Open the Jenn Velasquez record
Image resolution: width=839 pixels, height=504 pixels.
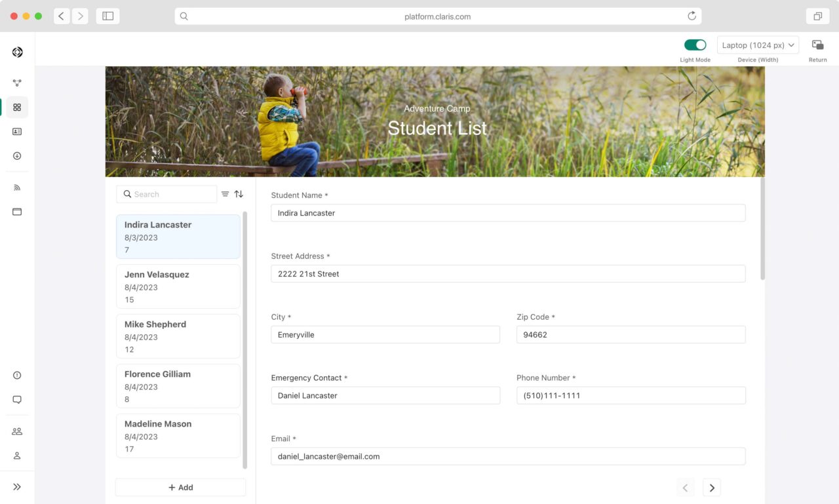[x=178, y=286]
